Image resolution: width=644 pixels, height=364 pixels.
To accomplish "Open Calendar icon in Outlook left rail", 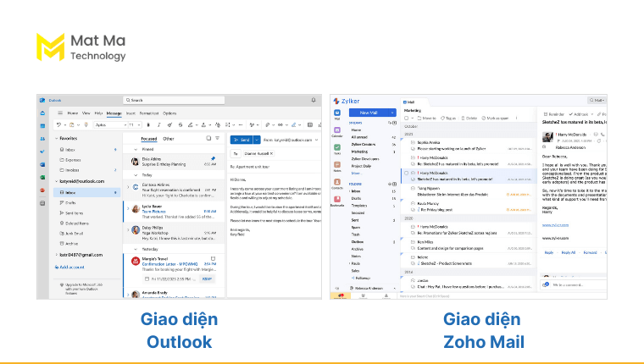I will (x=42, y=126).
